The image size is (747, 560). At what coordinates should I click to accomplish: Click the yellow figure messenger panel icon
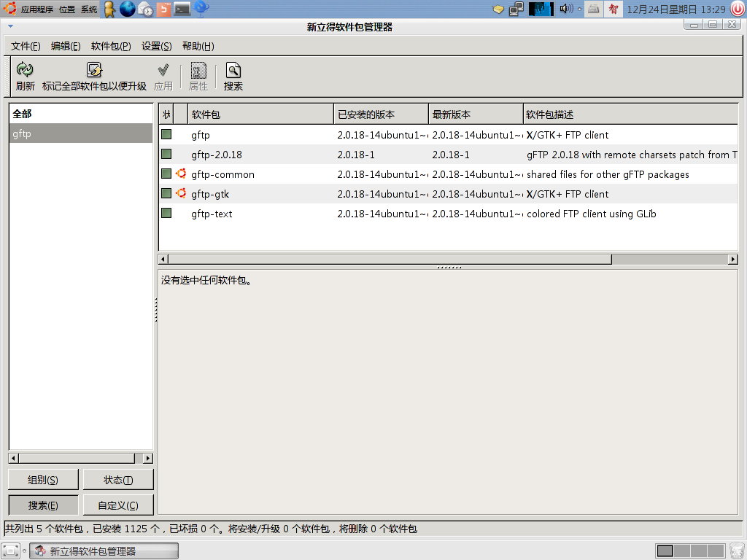[109, 9]
